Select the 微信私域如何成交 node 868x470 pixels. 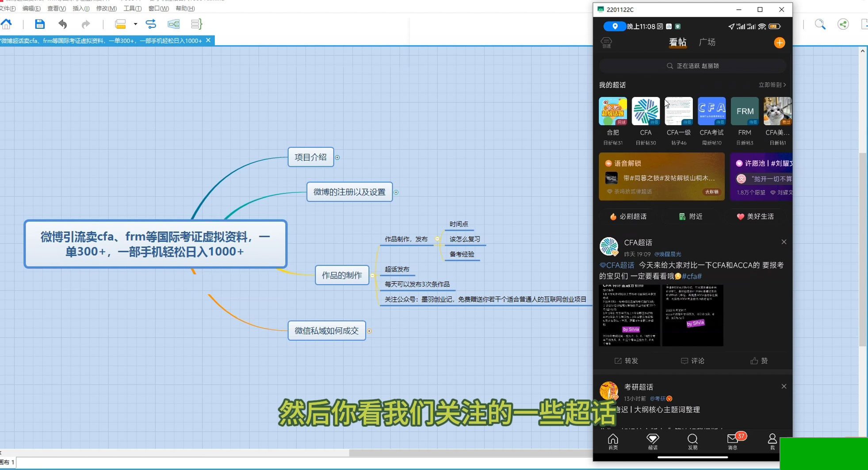pos(327,331)
